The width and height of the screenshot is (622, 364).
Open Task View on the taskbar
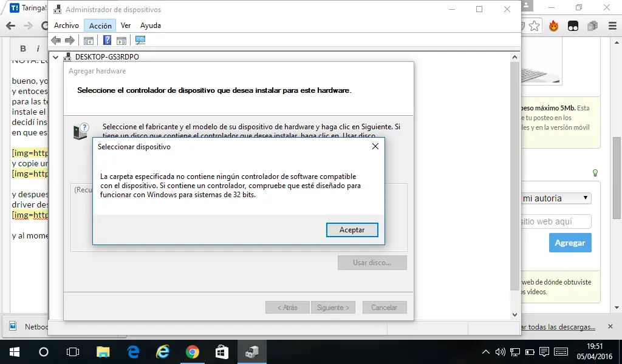coord(73,352)
